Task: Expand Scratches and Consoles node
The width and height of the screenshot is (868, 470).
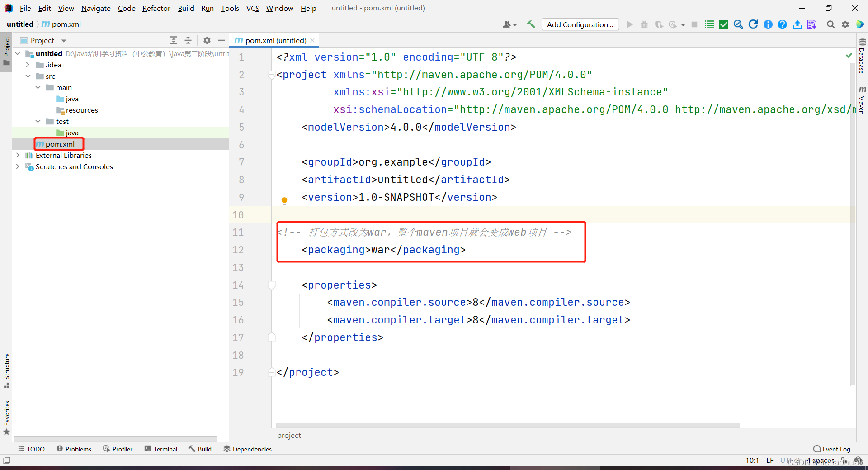Action: (x=18, y=166)
